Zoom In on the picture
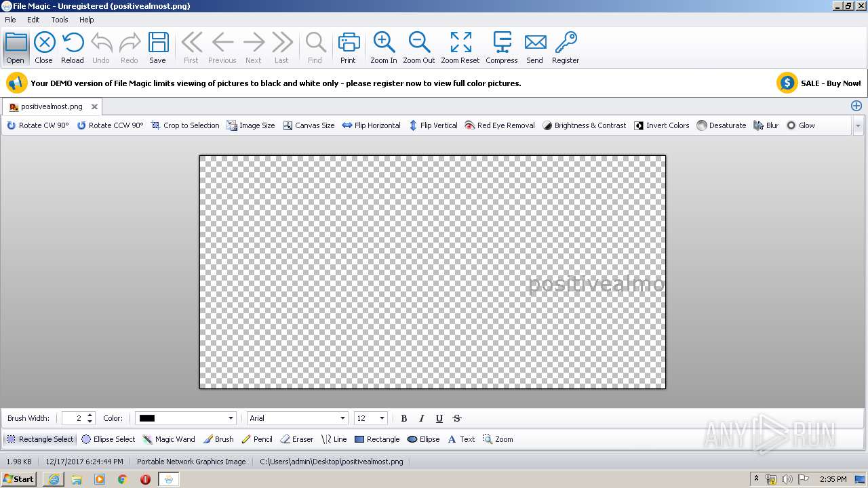This screenshot has height=488, width=868. (x=384, y=48)
